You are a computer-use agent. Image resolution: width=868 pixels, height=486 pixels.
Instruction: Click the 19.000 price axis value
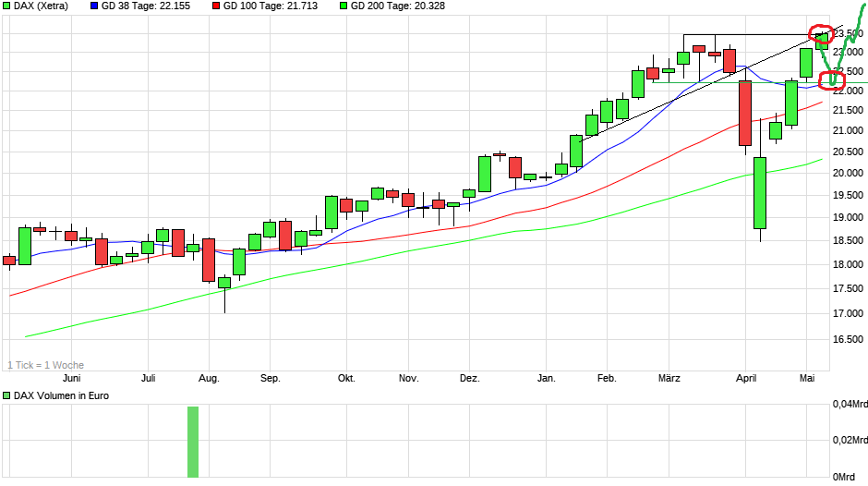coord(848,217)
